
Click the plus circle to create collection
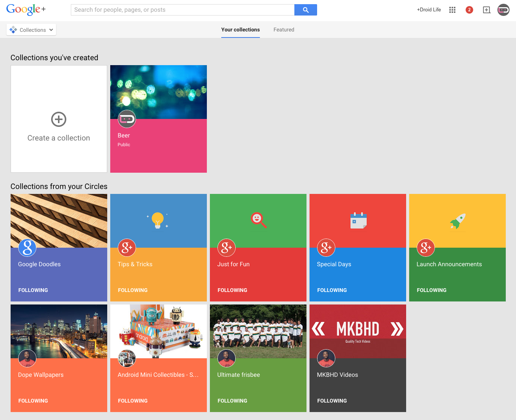59,119
